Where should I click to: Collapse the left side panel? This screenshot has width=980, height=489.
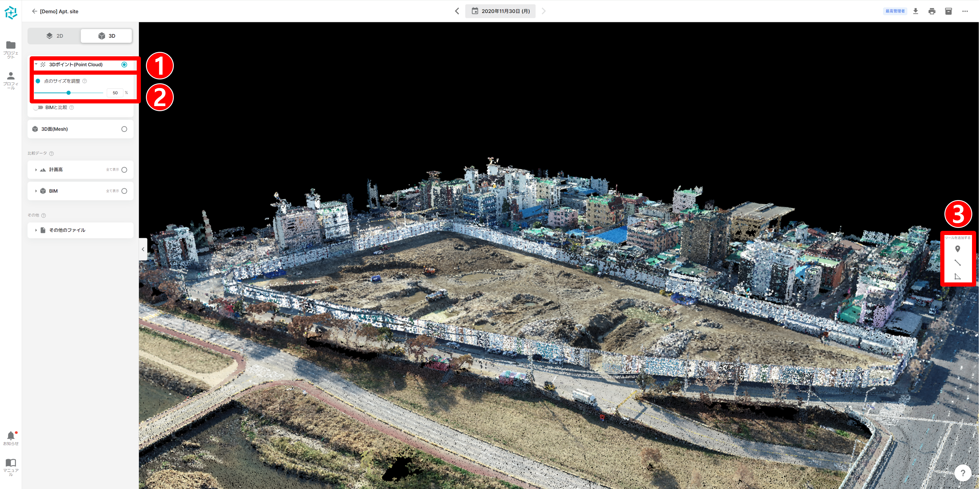pyautogui.click(x=143, y=250)
